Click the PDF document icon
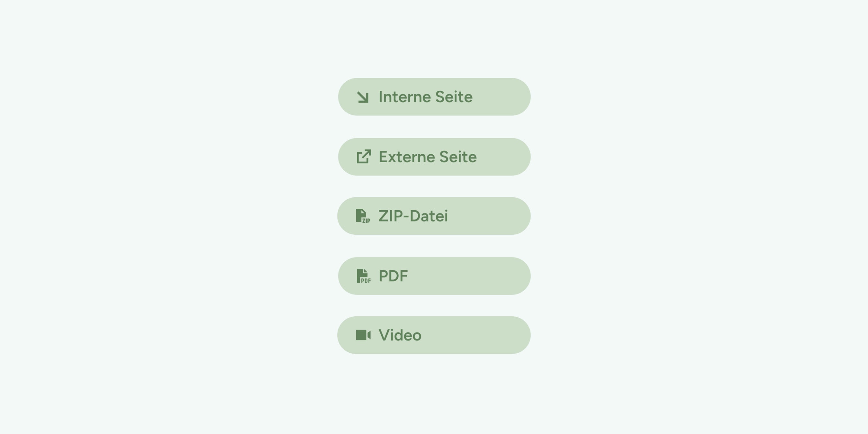The image size is (868, 434). (363, 276)
